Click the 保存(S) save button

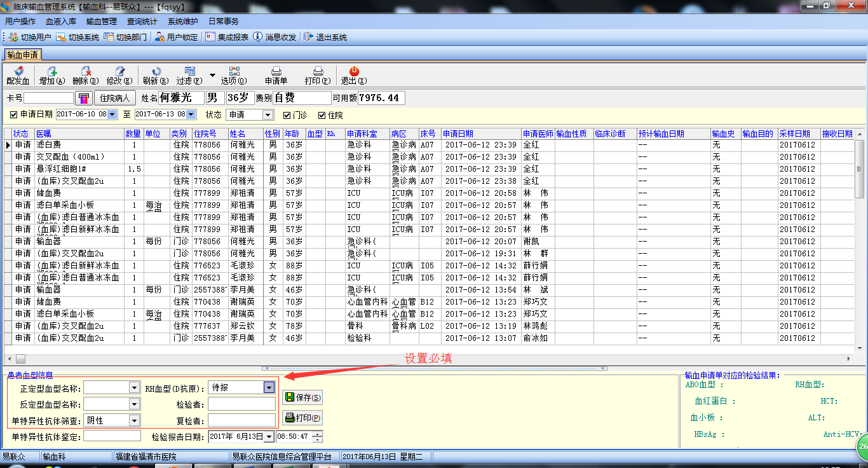pos(302,397)
